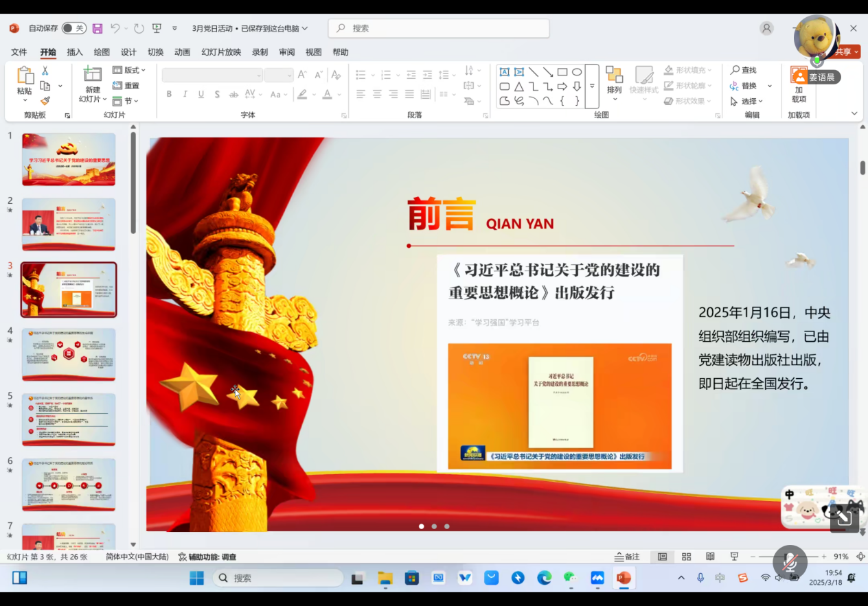Click the 重置 reset slide button

pos(126,86)
